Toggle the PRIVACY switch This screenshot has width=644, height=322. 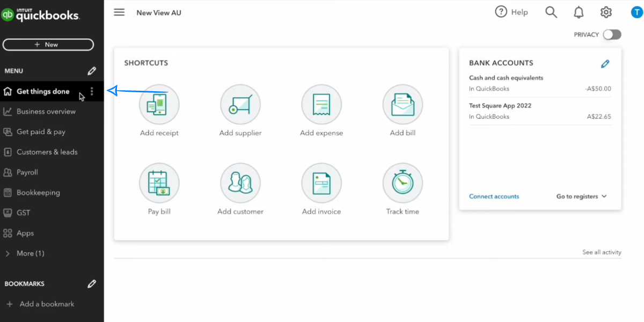612,34
